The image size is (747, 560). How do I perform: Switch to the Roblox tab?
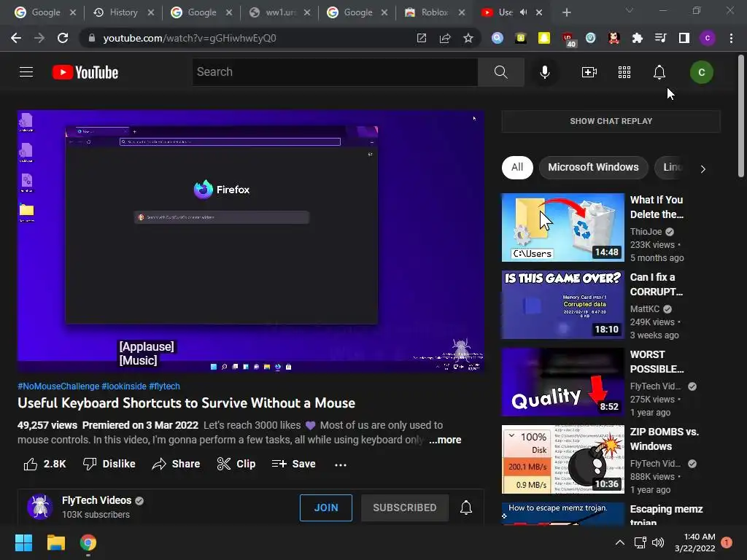click(x=433, y=12)
